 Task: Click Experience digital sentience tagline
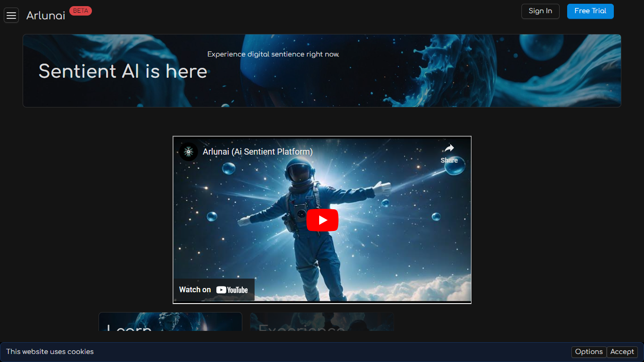pyautogui.click(x=273, y=54)
